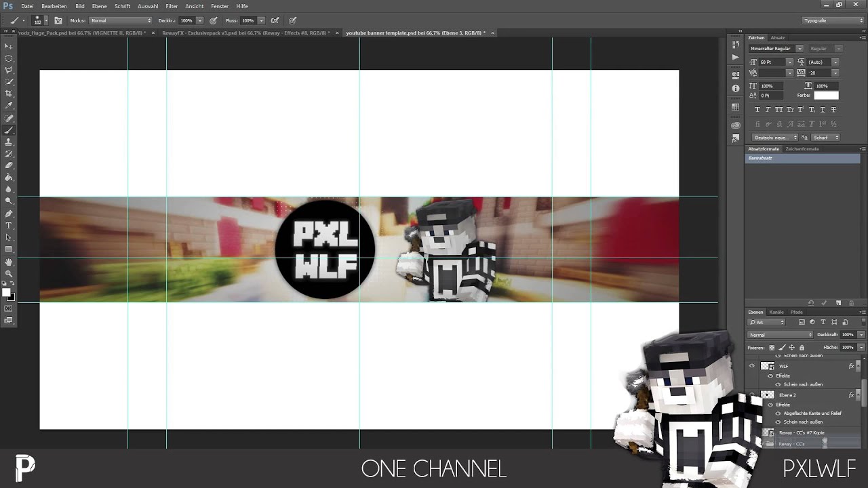Toggle faux bold text style
The height and width of the screenshot is (488, 868).
point(757,110)
